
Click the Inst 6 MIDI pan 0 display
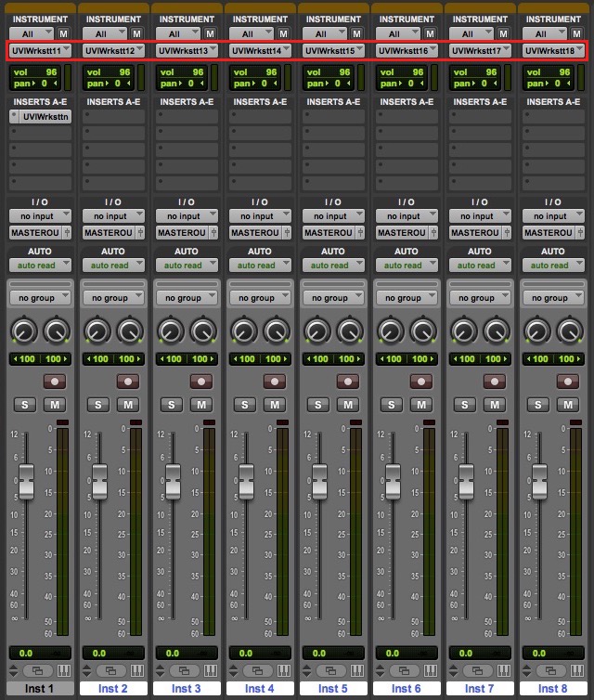pyautogui.click(x=403, y=84)
